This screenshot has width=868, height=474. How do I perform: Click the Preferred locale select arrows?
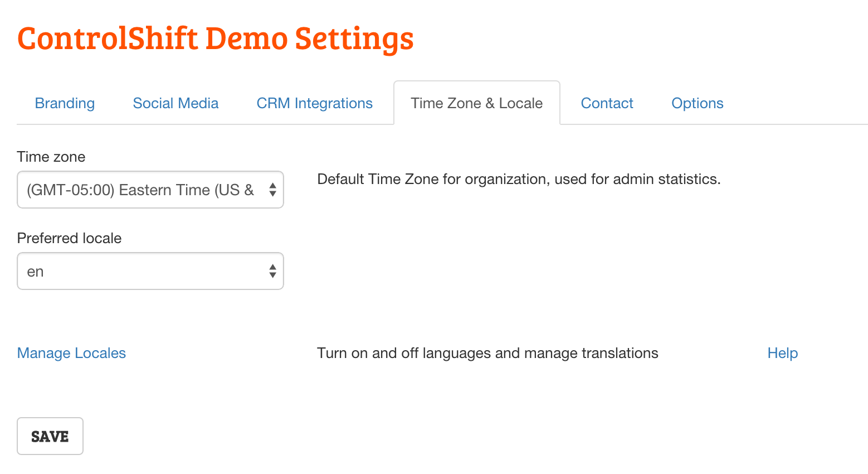tap(272, 271)
